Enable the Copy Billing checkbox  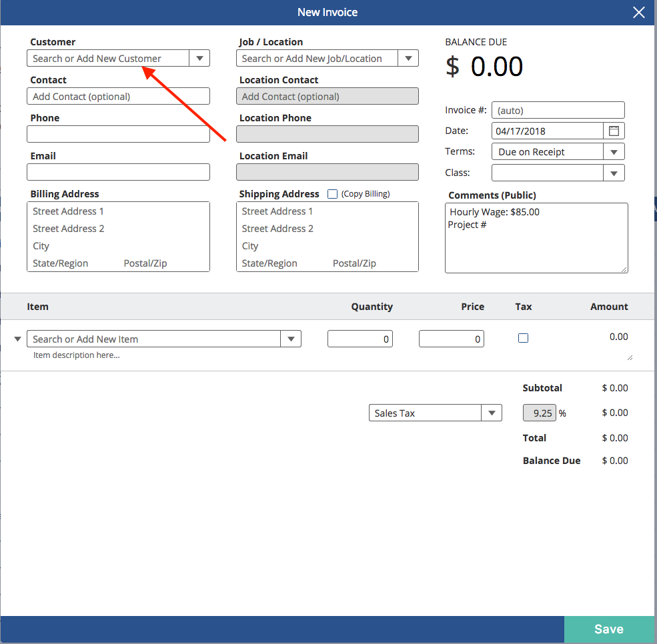(332, 194)
